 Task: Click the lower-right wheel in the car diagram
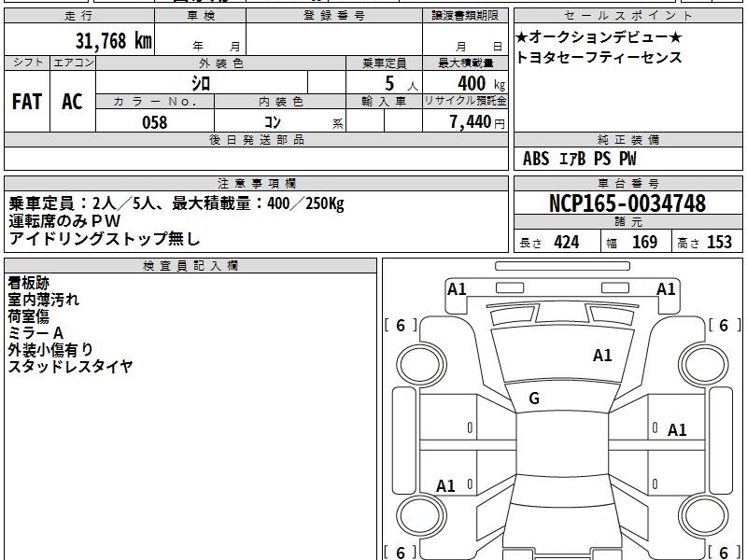[704, 516]
